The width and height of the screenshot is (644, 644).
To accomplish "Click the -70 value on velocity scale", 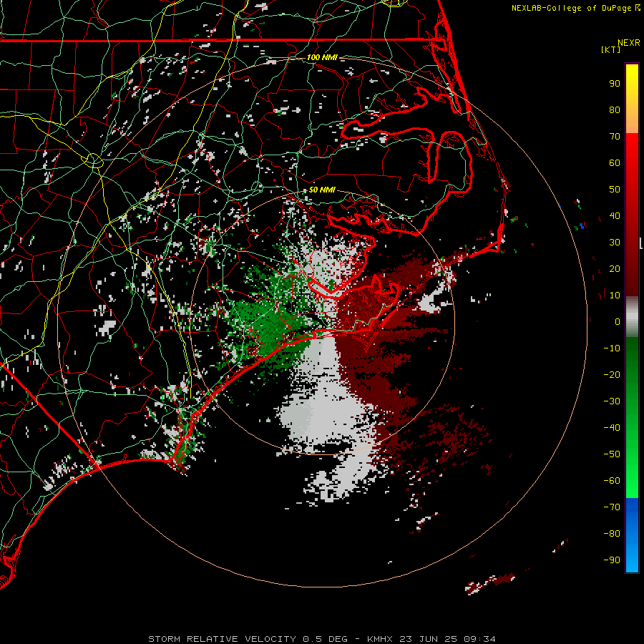I will (x=612, y=507).
